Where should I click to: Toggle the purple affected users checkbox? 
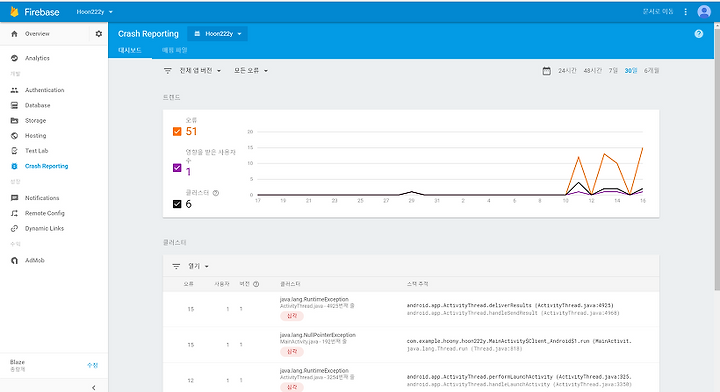coord(177,168)
